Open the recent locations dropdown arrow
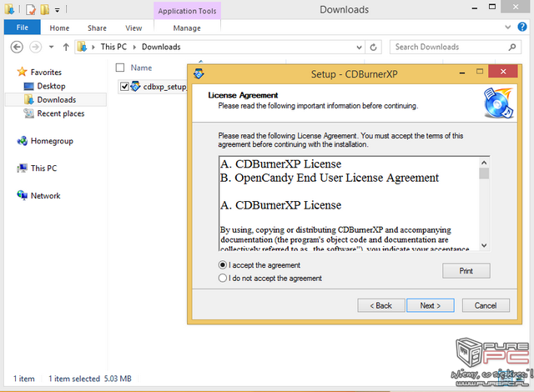 [x=51, y=47]
